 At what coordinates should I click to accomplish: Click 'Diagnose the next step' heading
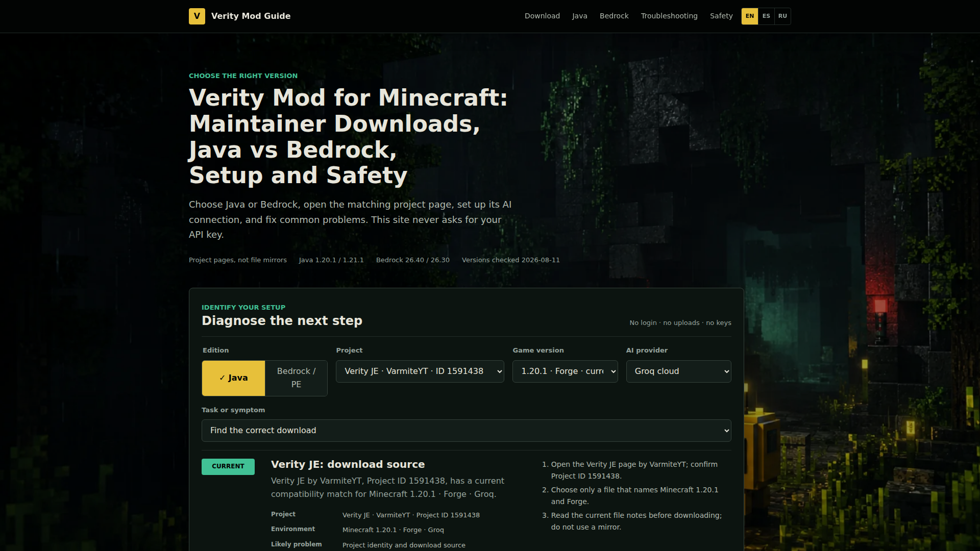(x=282, y=320)
